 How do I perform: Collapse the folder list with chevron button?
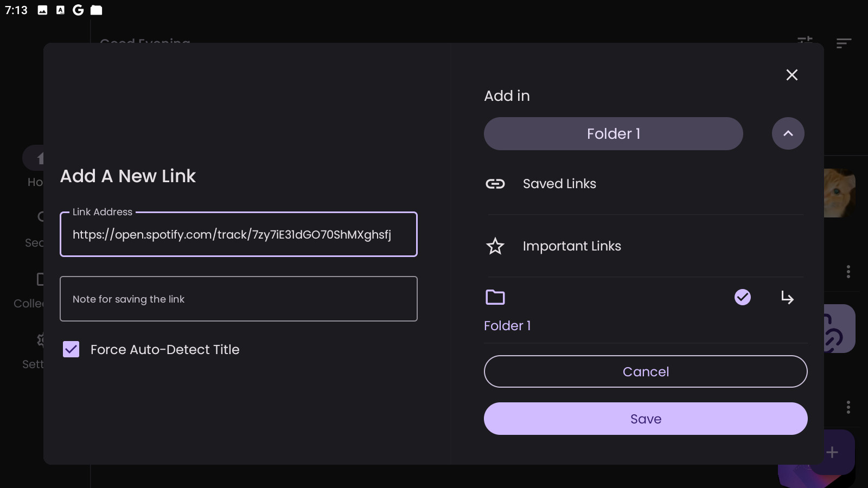pyautogui.click(x=788, y=133)
